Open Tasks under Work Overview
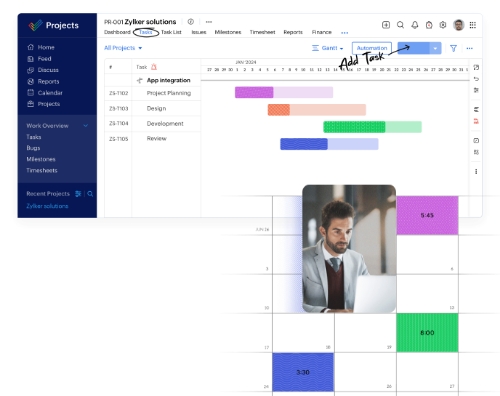The image size is (500, 396). point(34,137)
